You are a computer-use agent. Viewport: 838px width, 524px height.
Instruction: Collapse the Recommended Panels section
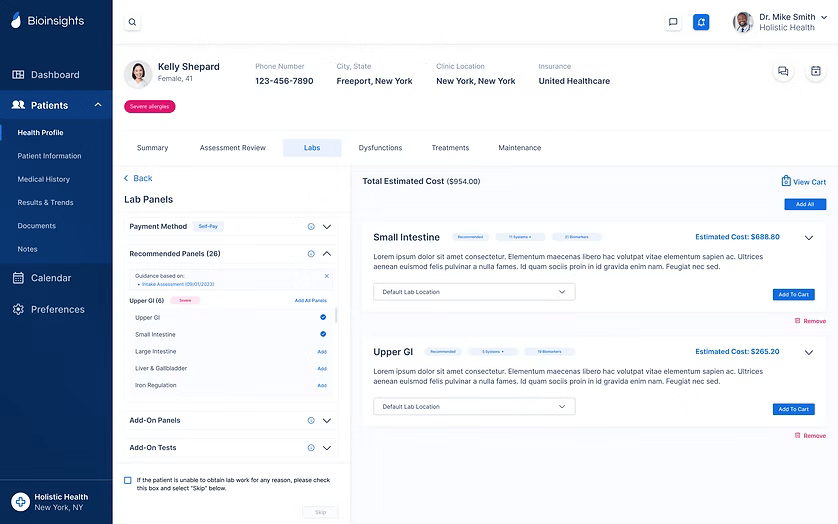click(x=327, y=254)
